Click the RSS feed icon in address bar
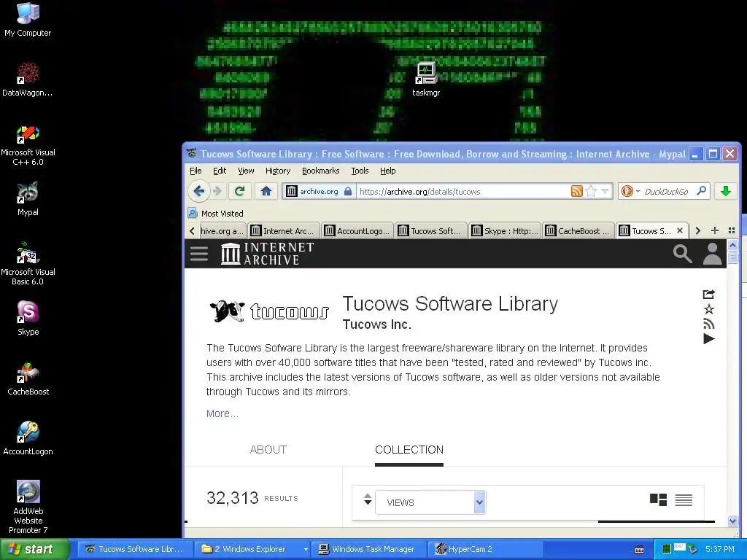Screen dimensions: 747x560 [576, 192]
